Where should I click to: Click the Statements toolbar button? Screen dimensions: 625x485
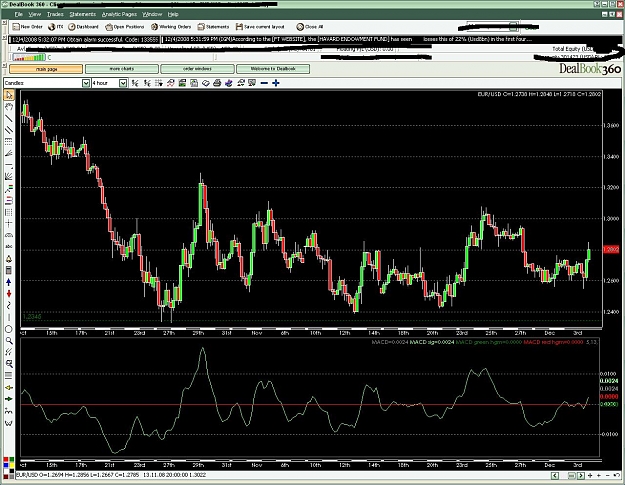coord(213,27)
